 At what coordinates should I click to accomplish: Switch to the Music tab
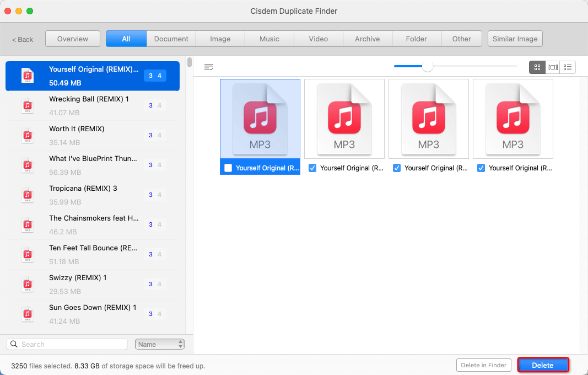pyautogui.click(x=269, y=39)
